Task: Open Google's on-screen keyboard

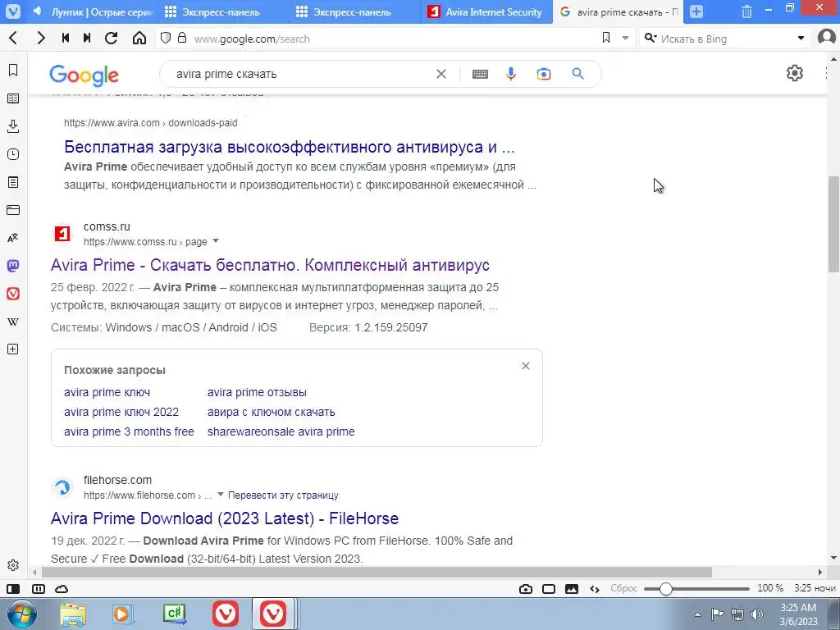Action: (x=480, y=74)
